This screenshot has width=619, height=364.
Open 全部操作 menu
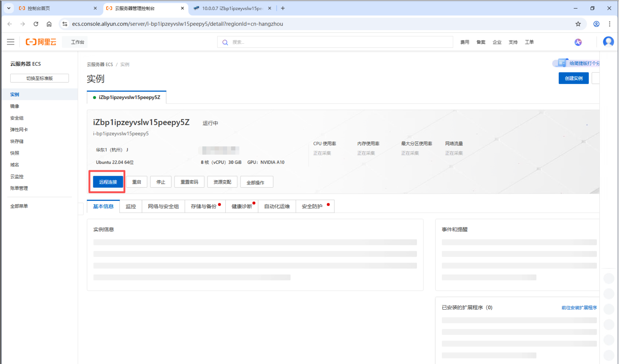(256, 182)
